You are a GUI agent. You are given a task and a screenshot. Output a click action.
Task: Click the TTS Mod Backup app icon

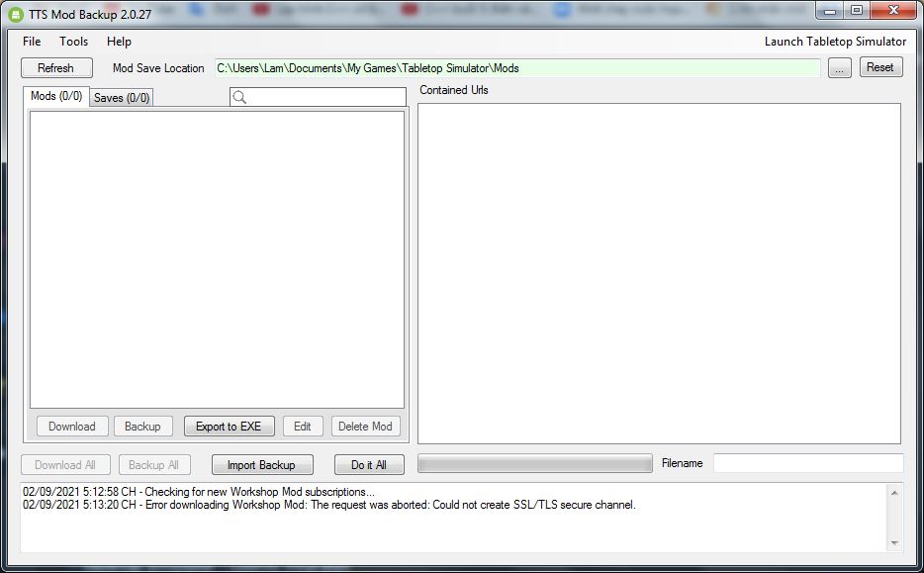point(16,13)
